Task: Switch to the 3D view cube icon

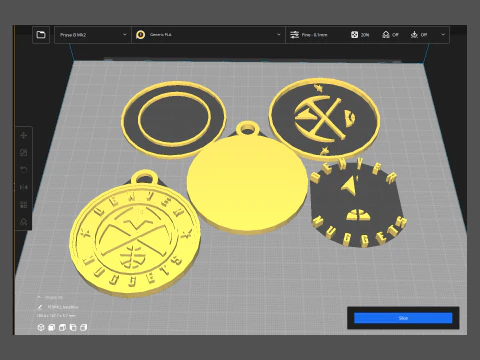Action: click(x=41, y=328)
